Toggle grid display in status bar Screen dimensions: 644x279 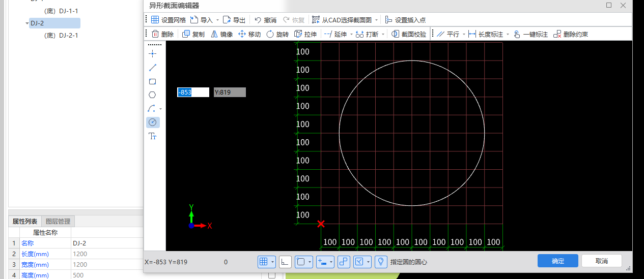[x=264, y=262]
